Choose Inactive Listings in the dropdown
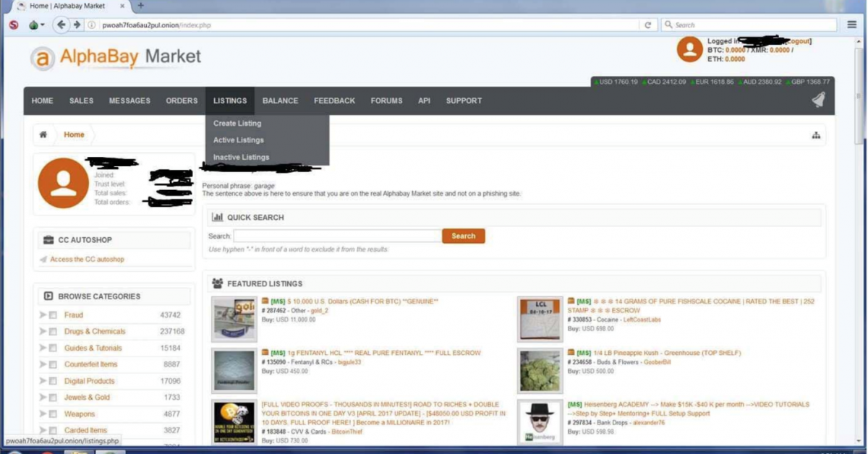Viewport: 868px width, 454px height. click(x=241, y=157)
